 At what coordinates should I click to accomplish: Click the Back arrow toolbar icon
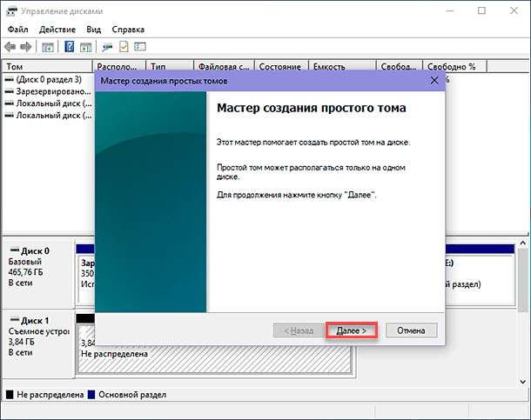click(x=10, y=47)
